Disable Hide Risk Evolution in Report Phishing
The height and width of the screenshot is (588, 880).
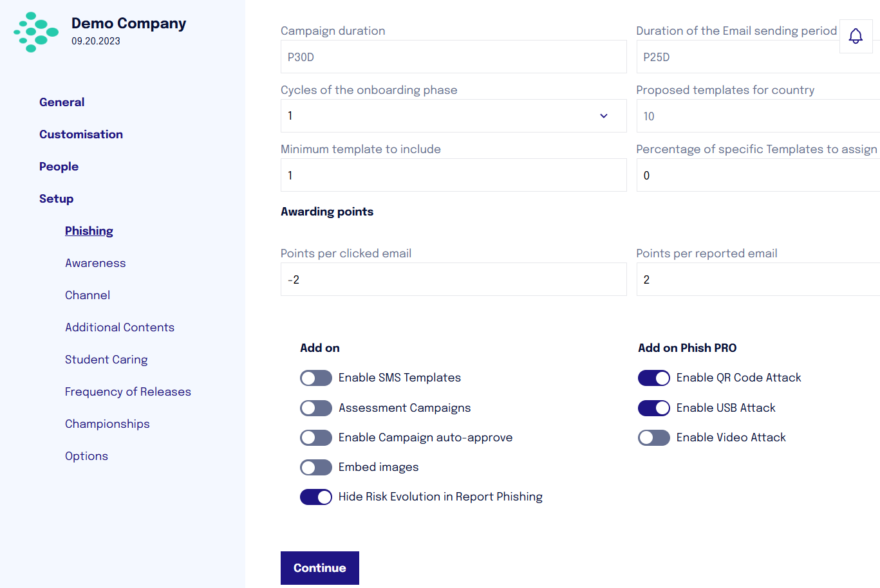(x=316, y=497)
